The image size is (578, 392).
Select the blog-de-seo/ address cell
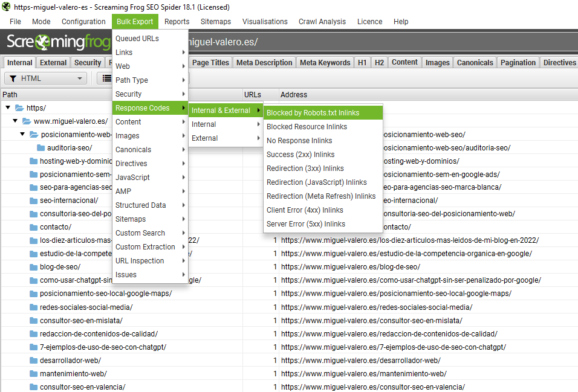click(x=428, y=267)
